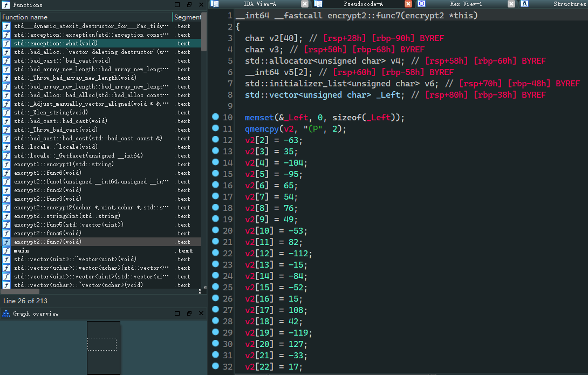
Task: Maximize the Graph overview panel
Action: [x=177, y=313]
